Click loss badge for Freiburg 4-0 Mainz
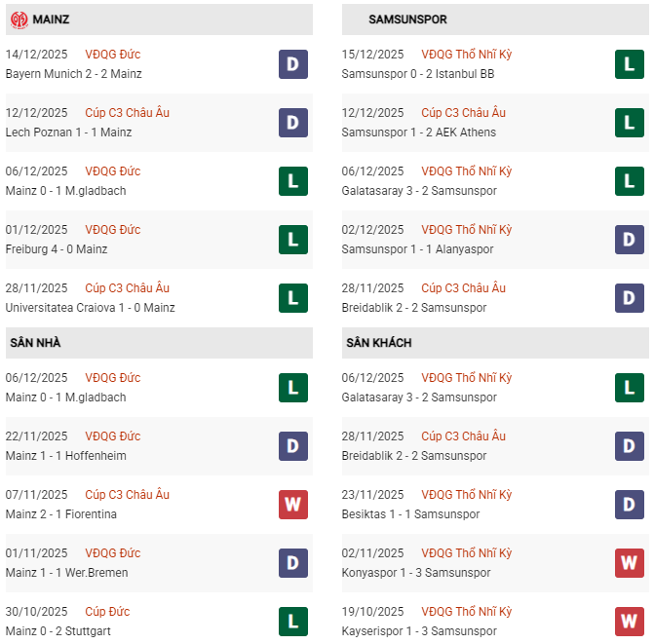The width and height of the screenshot is (654, 644). (x=293, y=240)
